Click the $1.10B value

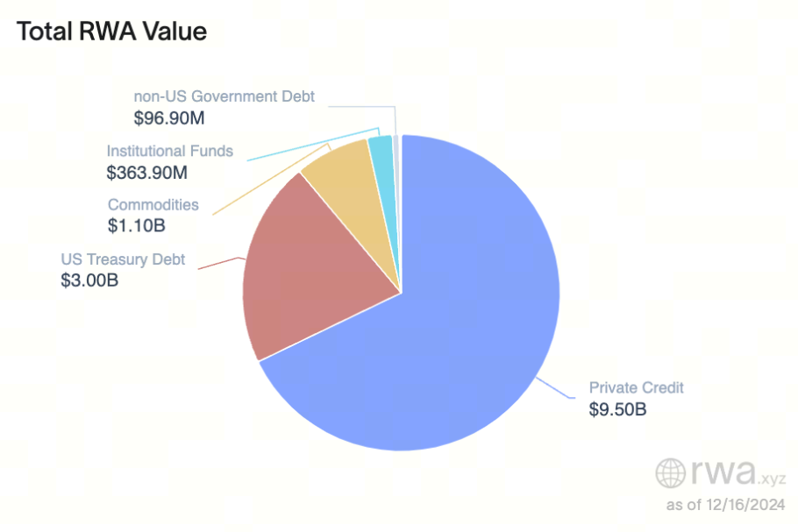(137, 226)
